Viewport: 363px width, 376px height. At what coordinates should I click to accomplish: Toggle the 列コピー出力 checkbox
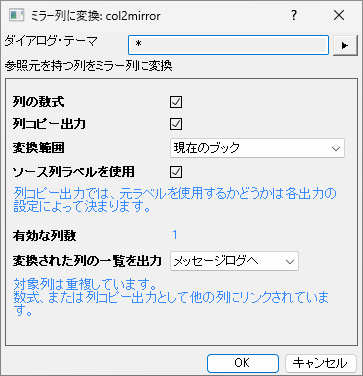(176, 124)
